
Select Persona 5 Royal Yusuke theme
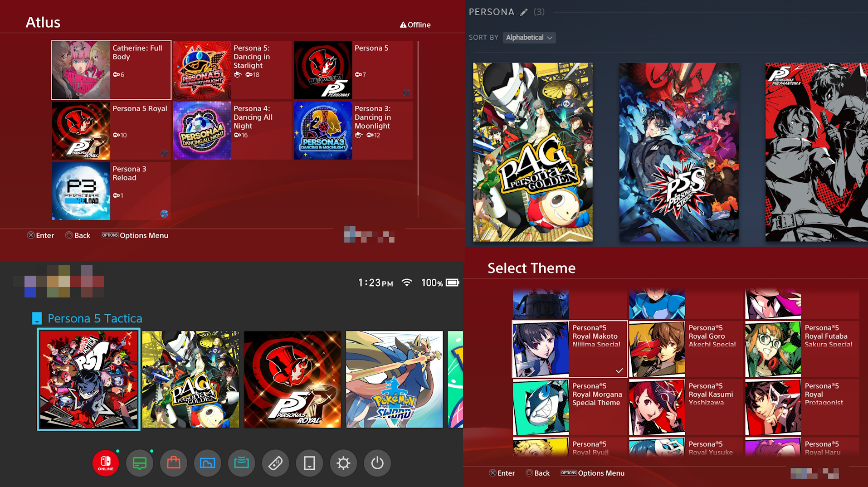686,447
